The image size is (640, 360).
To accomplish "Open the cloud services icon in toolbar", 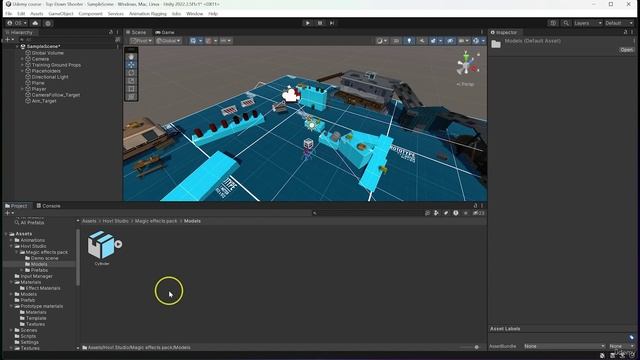I will coord(35,23).
